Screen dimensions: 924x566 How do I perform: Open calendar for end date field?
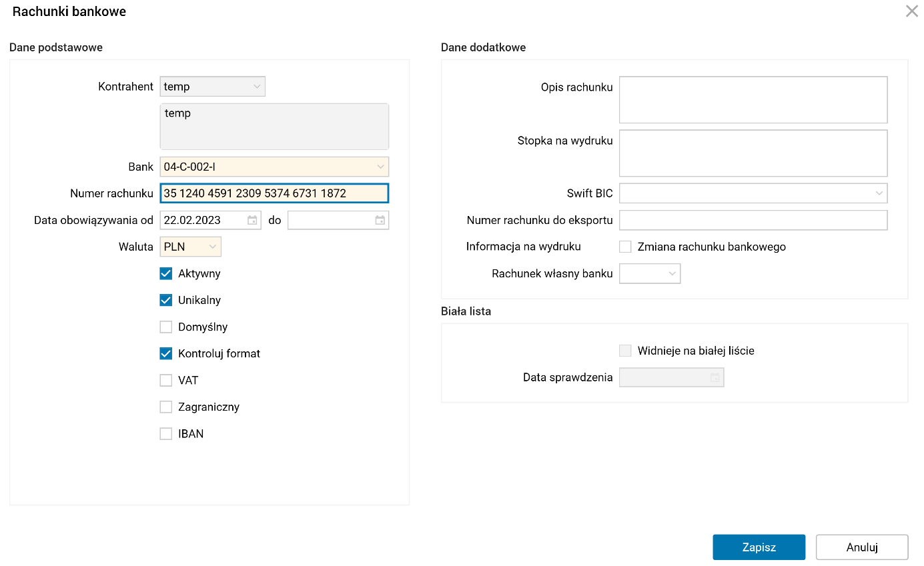(x=380, y=220)
